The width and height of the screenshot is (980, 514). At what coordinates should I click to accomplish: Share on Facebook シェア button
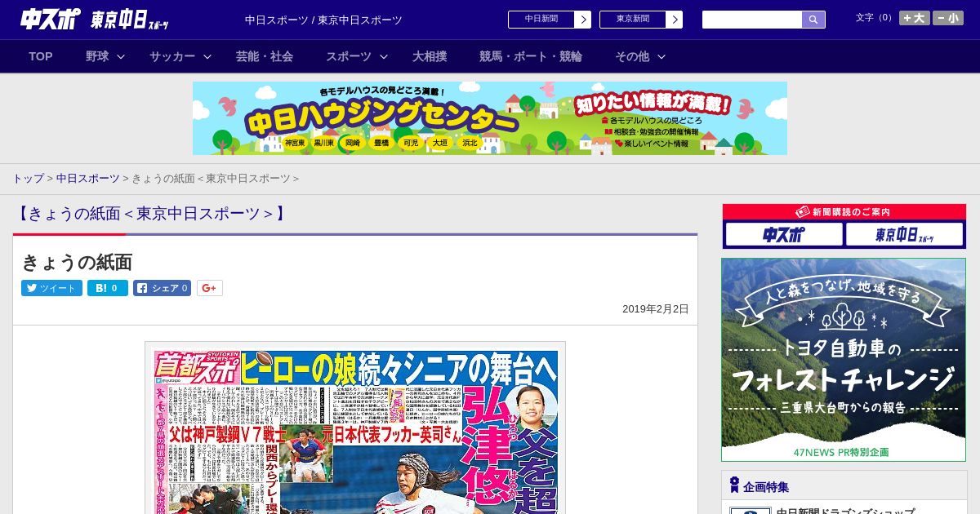[162, 288]
